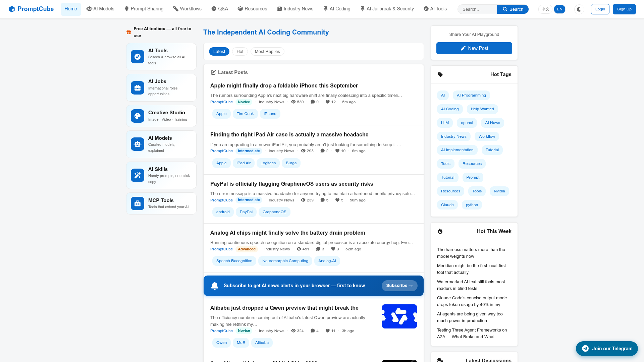Open AI Tools in the top navbar
Viewport: 644px width, 362px height.
[435, 9]
